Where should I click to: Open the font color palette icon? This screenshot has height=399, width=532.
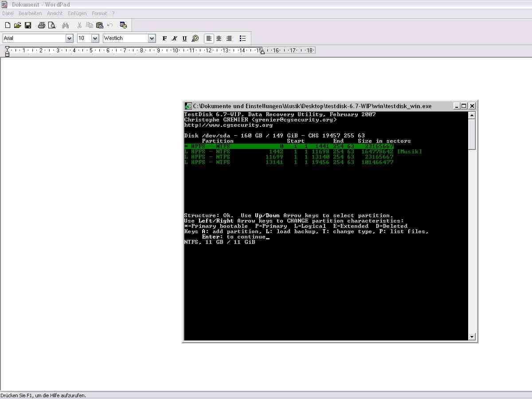[195, 39]
